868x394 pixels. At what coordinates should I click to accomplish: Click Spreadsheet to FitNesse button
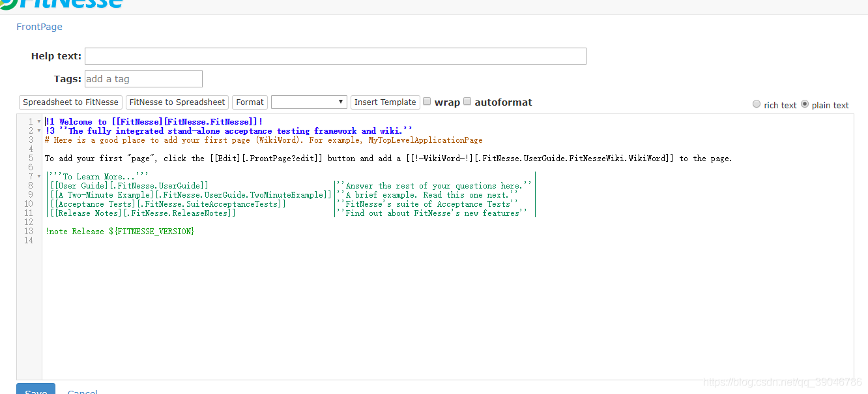[x=71, y=102]
